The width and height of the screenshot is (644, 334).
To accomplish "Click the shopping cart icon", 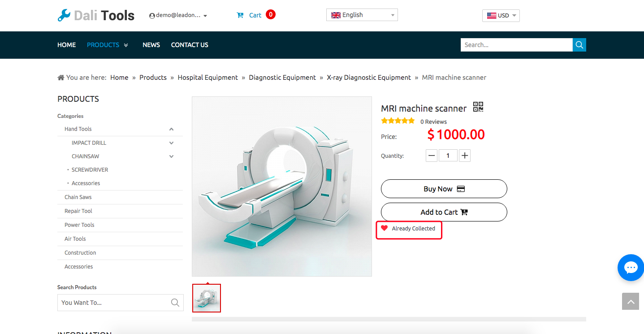I will [x=240, y=15].
